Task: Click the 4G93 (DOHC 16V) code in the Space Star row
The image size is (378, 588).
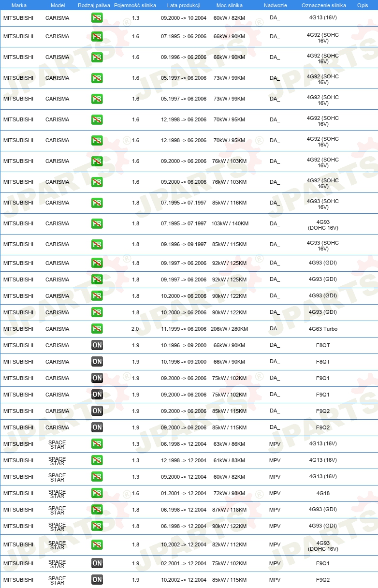Action: (323, 546)
